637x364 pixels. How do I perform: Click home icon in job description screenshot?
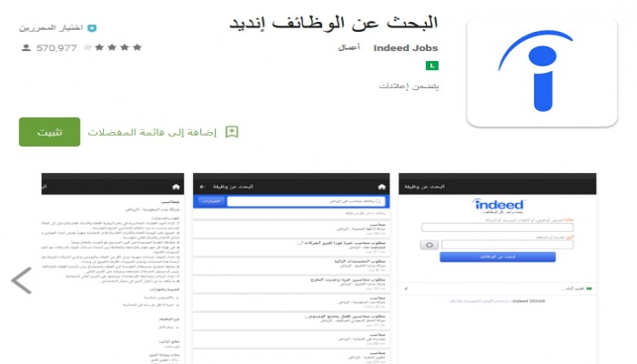(176, 187)
